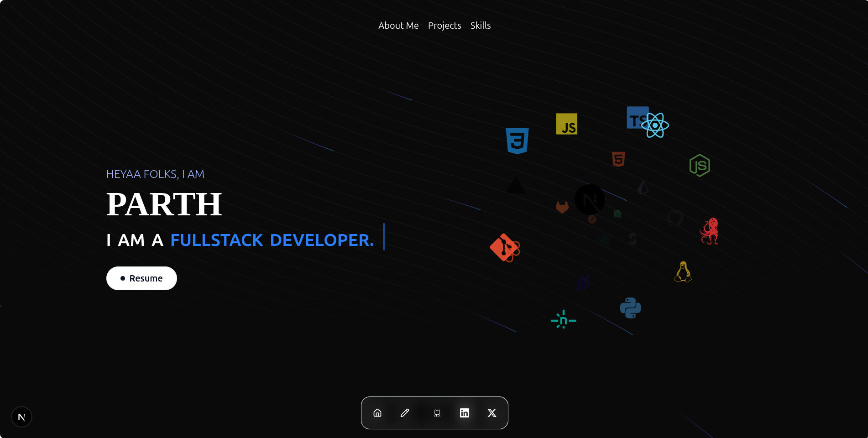868x438 pixels.
Task: Click the green Node.js hexagon icon
Action: 700,166
